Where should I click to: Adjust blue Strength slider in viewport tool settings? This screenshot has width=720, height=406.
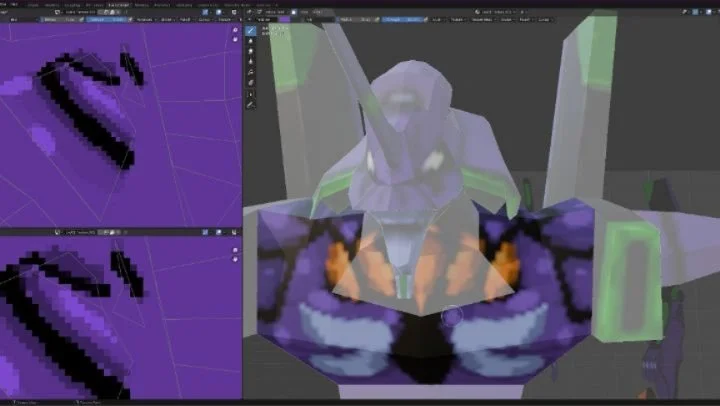tap(402, 19)
